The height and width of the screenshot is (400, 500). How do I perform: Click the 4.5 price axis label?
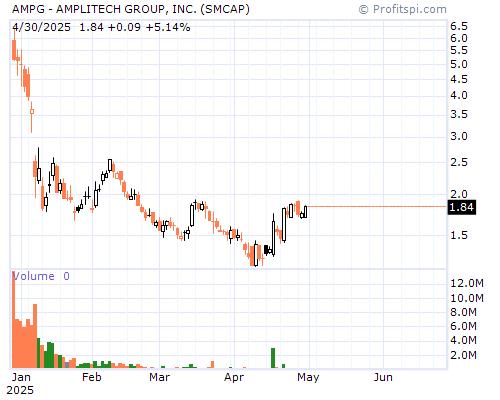459,79
